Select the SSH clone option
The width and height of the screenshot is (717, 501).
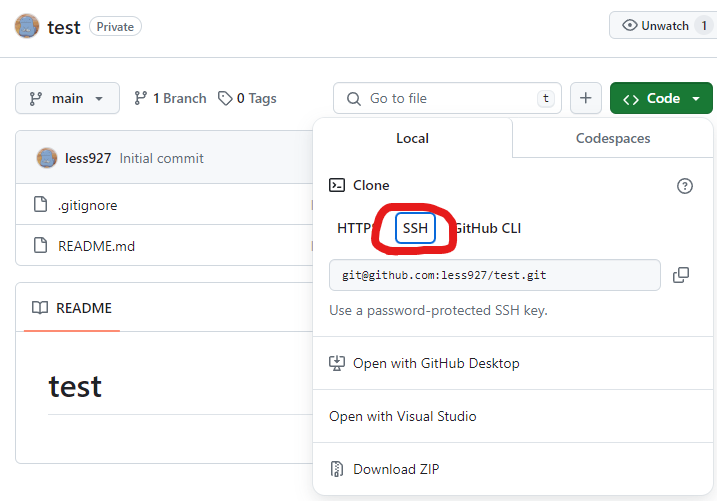[x=415, y=228]
